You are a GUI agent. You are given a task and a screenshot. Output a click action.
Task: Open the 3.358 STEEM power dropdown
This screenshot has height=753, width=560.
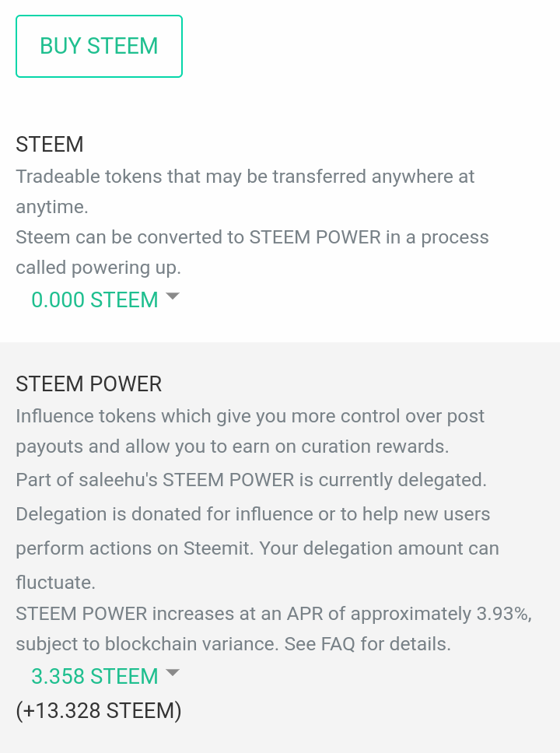[x=95, y=676]
